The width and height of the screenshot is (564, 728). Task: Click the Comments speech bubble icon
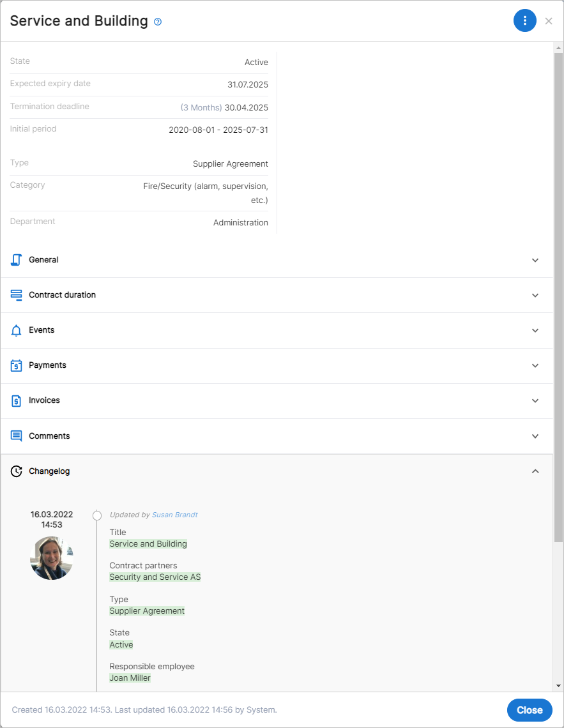[16, 436]
